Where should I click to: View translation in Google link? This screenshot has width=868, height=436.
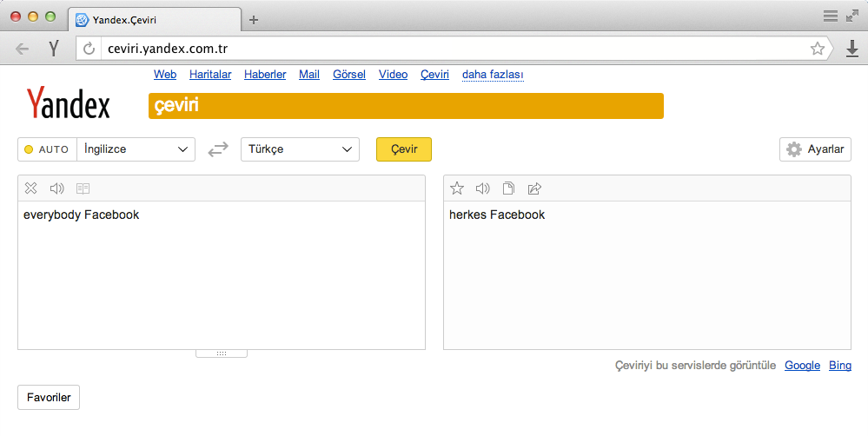pyautogui.click(x=802, y=365)
